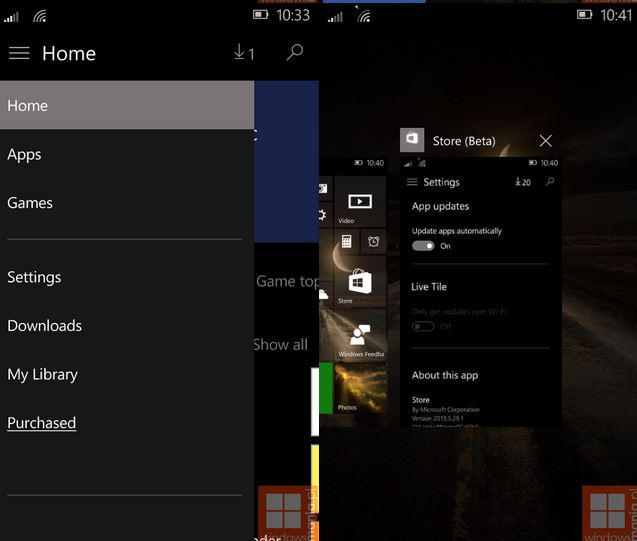Open the Calculator small tile
The image size is (637, 541).
coord(346,241)
